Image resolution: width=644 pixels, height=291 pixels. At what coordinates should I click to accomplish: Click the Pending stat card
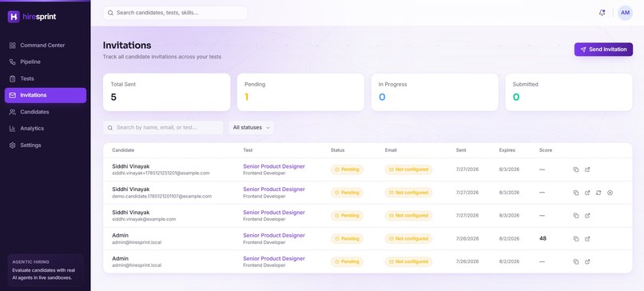pos(300,92)
